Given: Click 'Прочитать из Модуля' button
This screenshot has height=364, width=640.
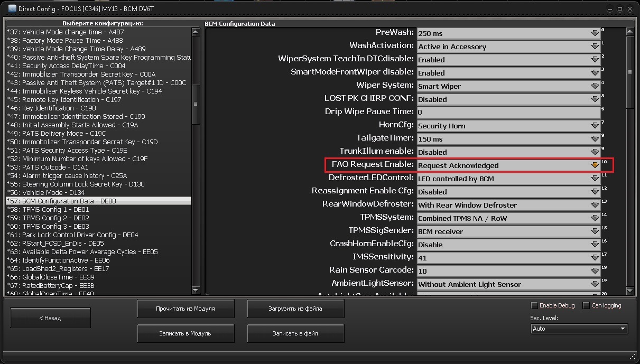Looking at the screenshot, I should [x=185, y=309].
